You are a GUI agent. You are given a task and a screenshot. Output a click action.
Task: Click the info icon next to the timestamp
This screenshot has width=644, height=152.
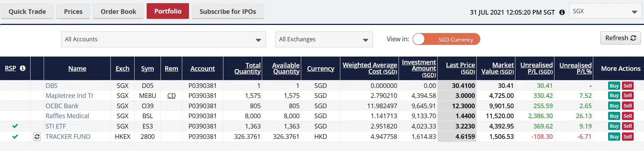click(562, 12)
